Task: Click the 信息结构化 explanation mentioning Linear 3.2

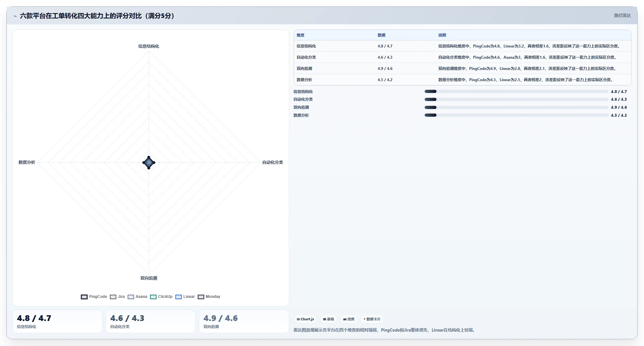Action: (530, 46)
